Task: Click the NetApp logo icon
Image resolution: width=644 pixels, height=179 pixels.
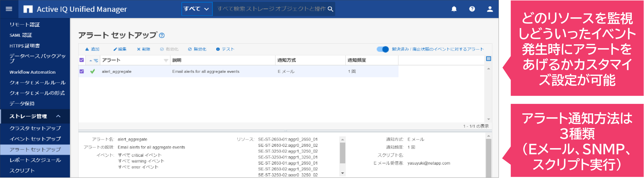Action: pyautogui.click(x=28, y=9)
